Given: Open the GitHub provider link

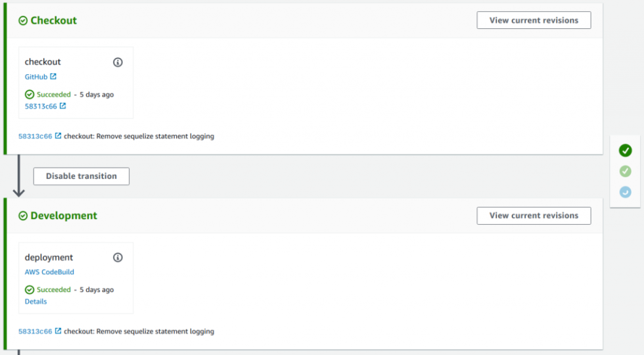Looking at the screenshot, I should 36,77.
